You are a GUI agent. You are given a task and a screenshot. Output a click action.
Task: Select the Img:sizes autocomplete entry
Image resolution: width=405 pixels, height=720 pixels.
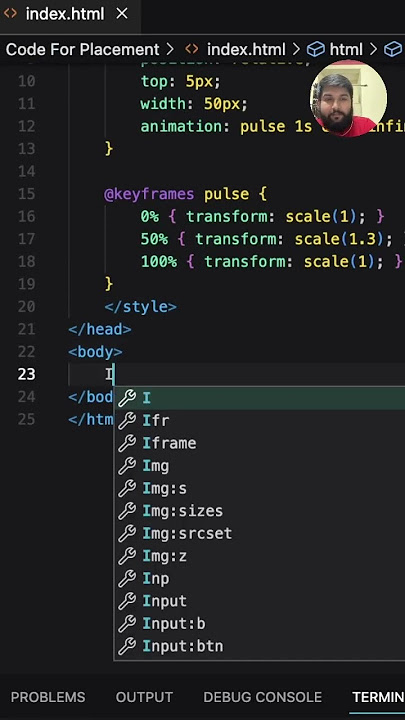(259, 511)
